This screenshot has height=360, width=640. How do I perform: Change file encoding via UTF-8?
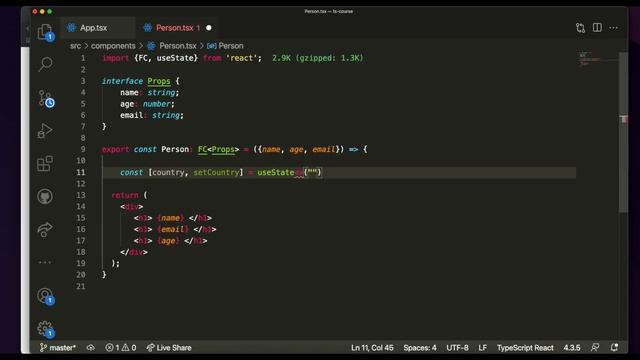coord(457,348)
